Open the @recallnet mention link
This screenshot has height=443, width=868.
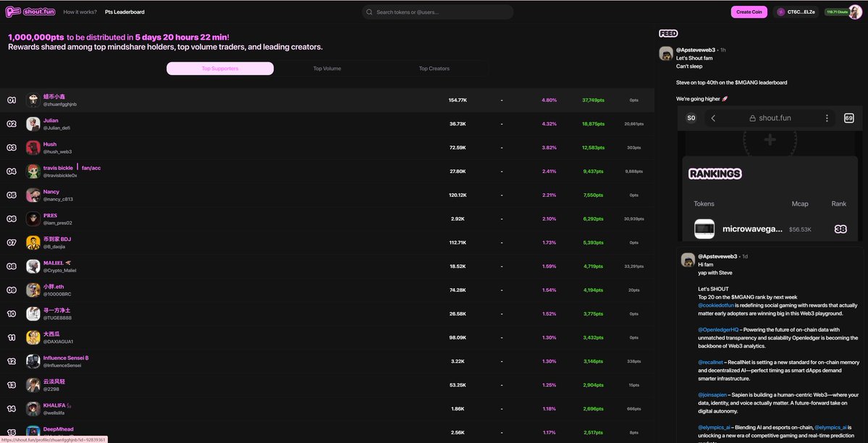click(711, 362)
